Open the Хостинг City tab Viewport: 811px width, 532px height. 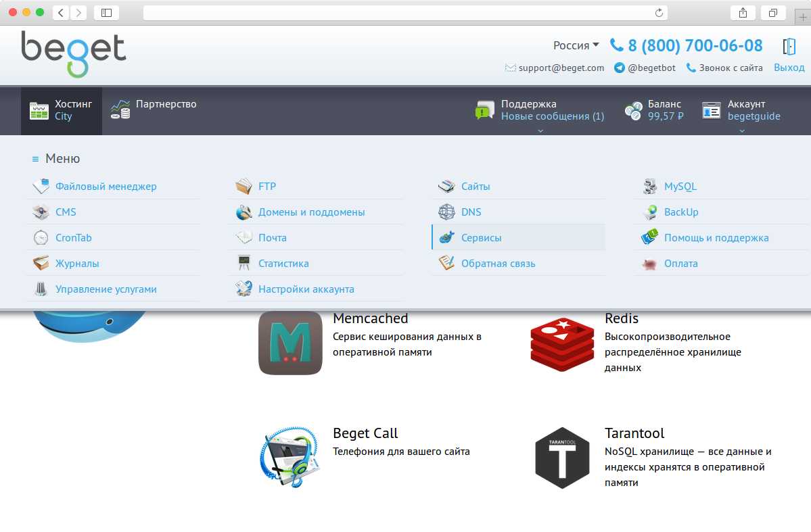[x=62, y=111]
